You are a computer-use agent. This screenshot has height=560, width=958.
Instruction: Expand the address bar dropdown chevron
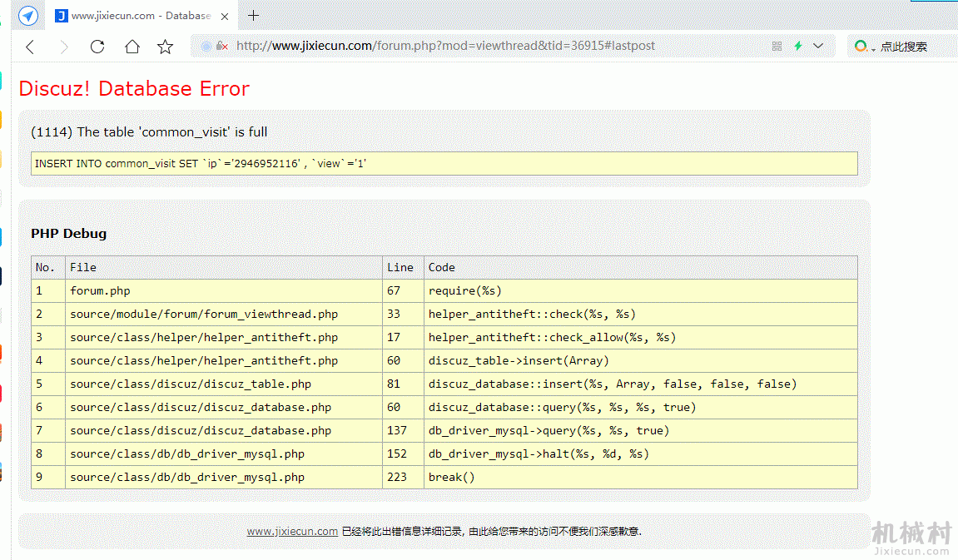(x=818, y=46)
